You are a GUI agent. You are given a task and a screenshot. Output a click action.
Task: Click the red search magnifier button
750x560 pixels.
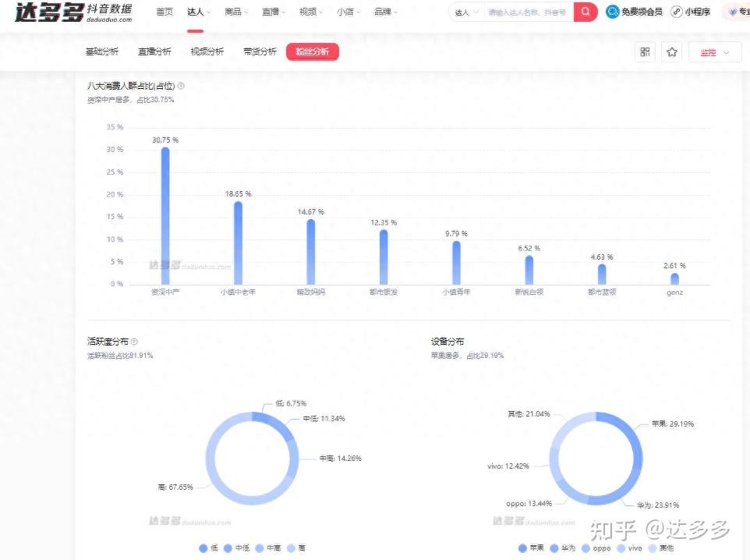(x=585, y=12)
